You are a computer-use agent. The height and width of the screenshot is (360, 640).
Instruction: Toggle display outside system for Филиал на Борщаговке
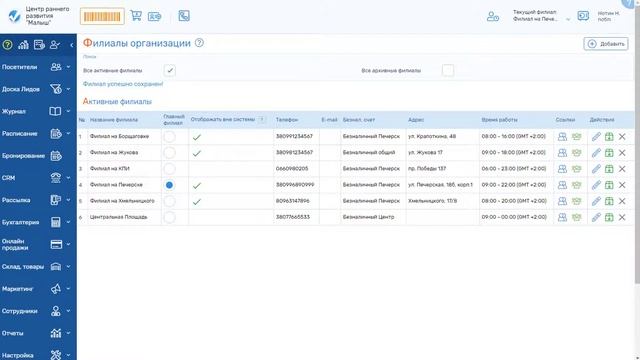(197, 137)
